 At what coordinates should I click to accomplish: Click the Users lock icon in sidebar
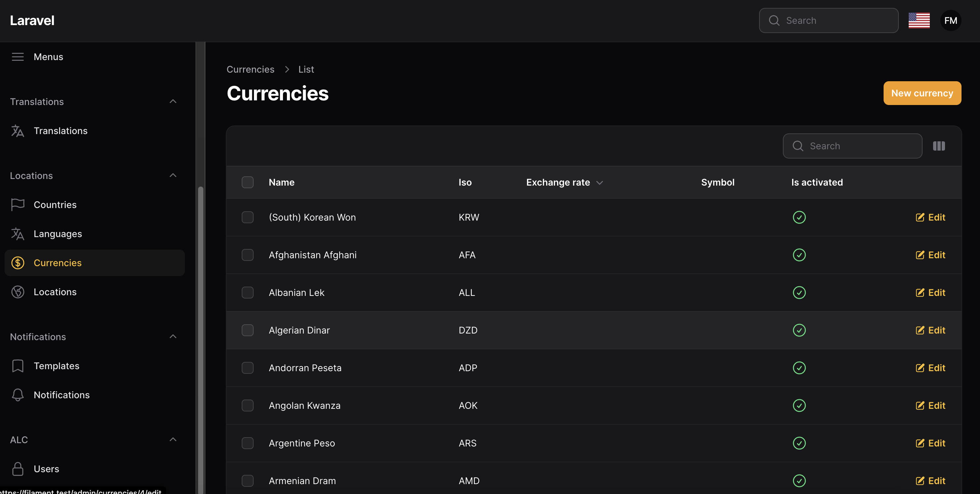(x=17, y=469)
